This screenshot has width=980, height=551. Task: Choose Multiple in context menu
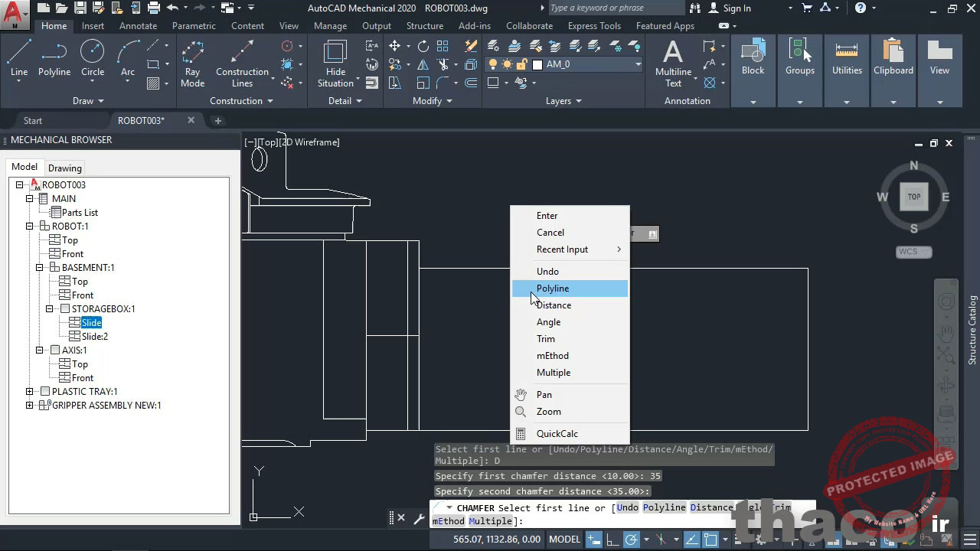[x=570, y=373]
